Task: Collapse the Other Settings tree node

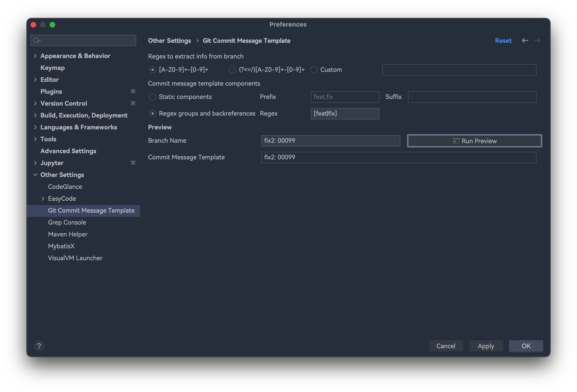Action: (35, 175)
